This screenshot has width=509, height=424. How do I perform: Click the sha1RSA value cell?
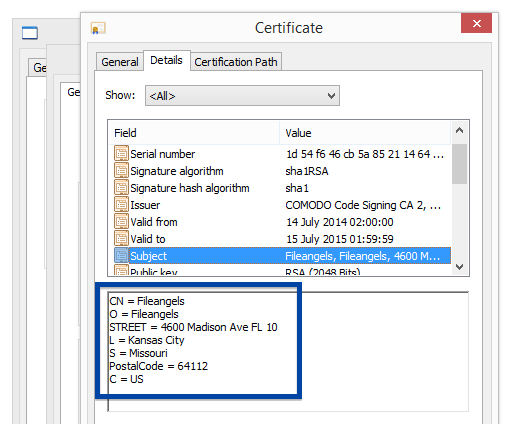(307, 171)
